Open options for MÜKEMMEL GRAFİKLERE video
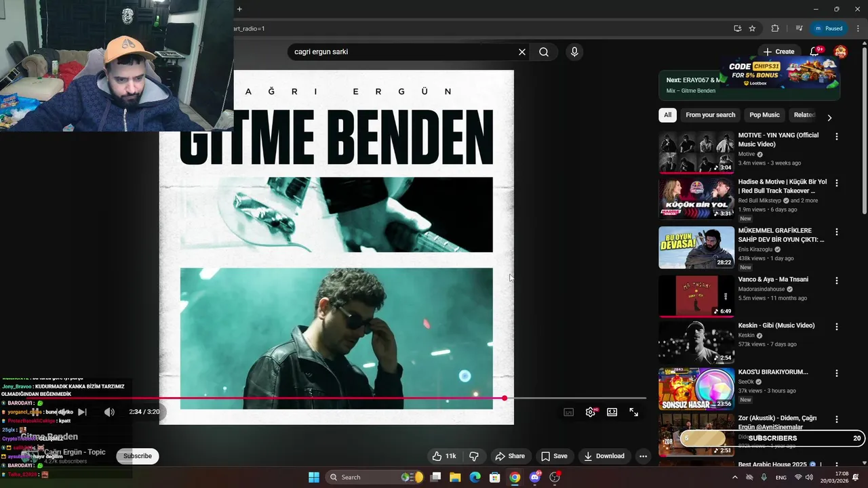 click(x=837, y=232)
